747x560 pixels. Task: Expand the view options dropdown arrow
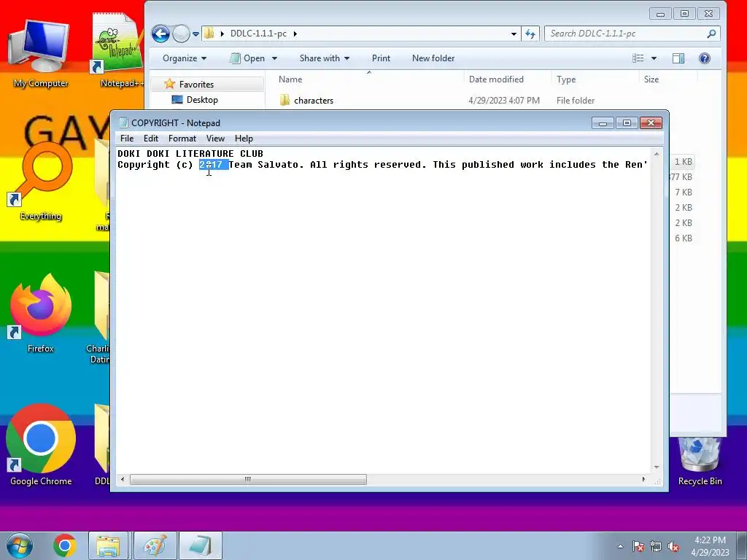pos(654,58)
